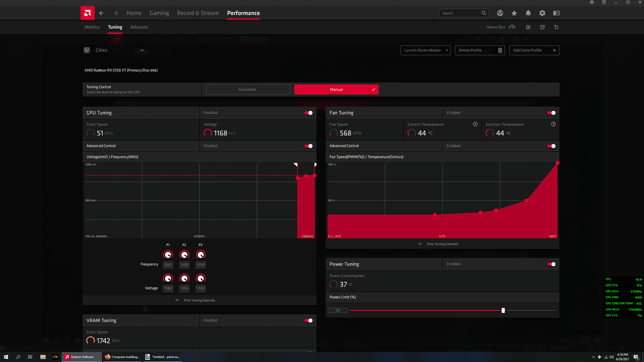Go forward with the right arrow

pos(116,13)
